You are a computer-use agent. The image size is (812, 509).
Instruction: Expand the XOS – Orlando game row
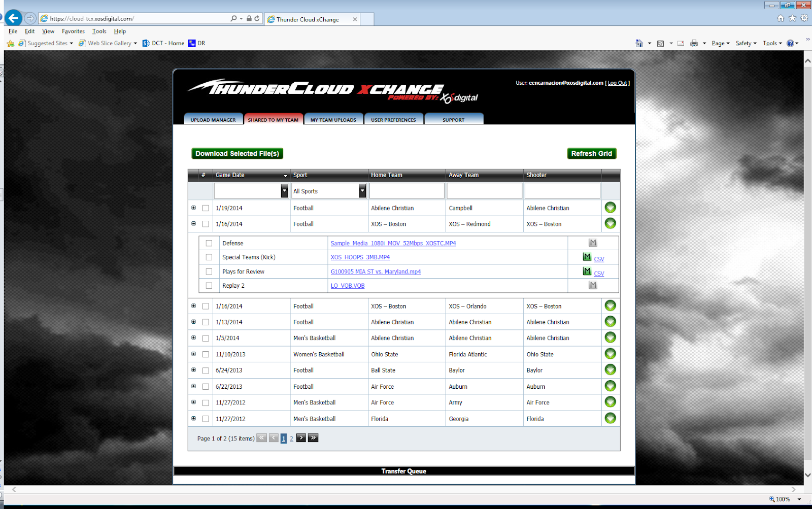click(193, 306)
